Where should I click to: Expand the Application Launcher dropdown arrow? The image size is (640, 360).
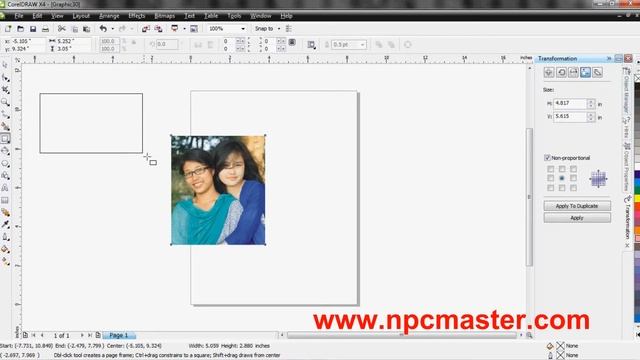[184, 29]
